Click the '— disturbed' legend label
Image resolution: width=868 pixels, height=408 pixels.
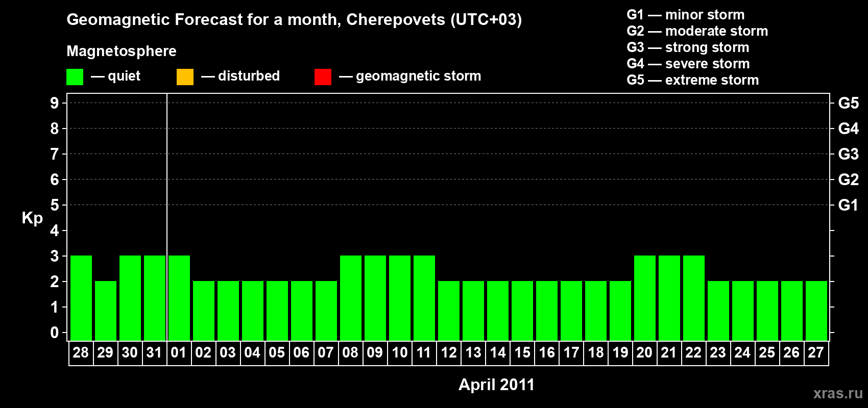coord(240,76)
